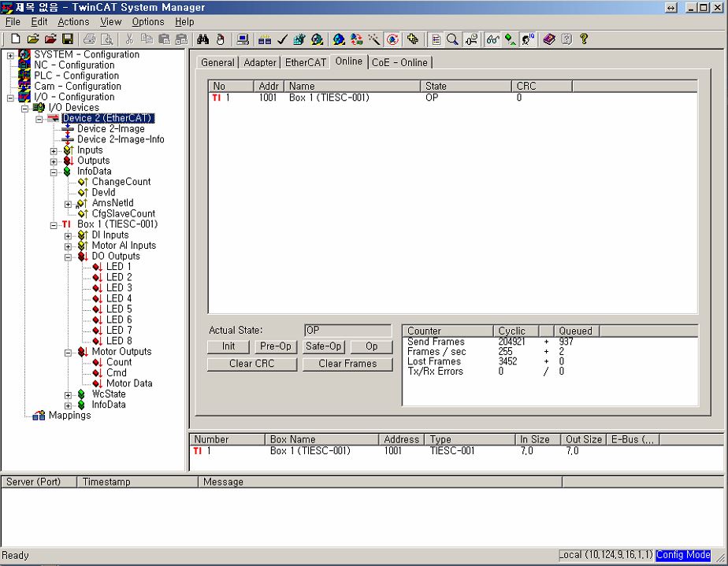Select PLC - Configuration in the tree

[x=76, y=76]
